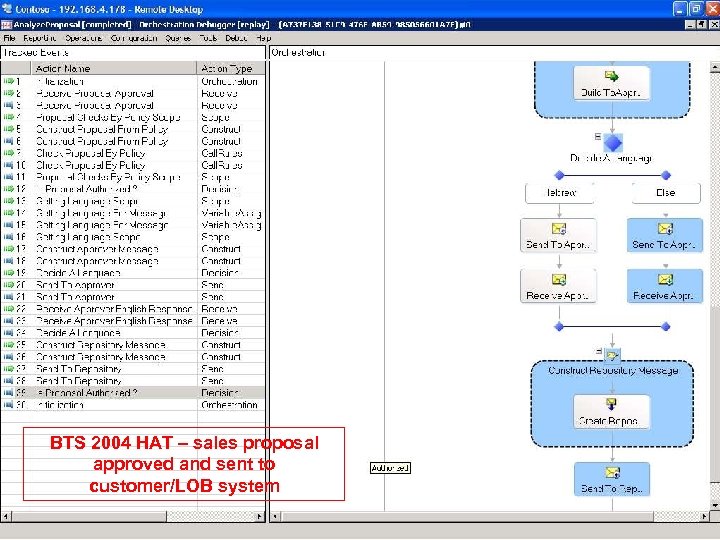
Task: Select event 14 Getting Language For Message
Action: click(133, 213)
